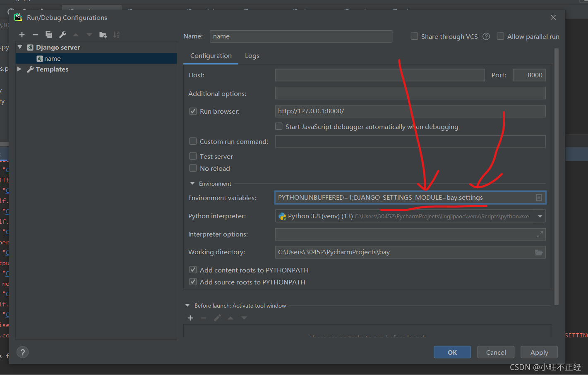This screenshot has width=588, height=375.
Task: Uncheck Run browser checkbox
Action: 193,111
